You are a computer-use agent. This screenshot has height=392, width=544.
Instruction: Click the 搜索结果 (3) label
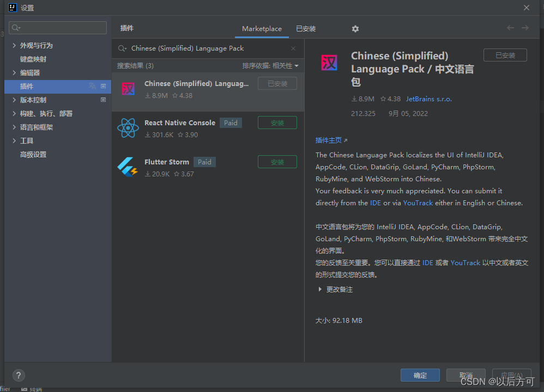click(135, 66)
